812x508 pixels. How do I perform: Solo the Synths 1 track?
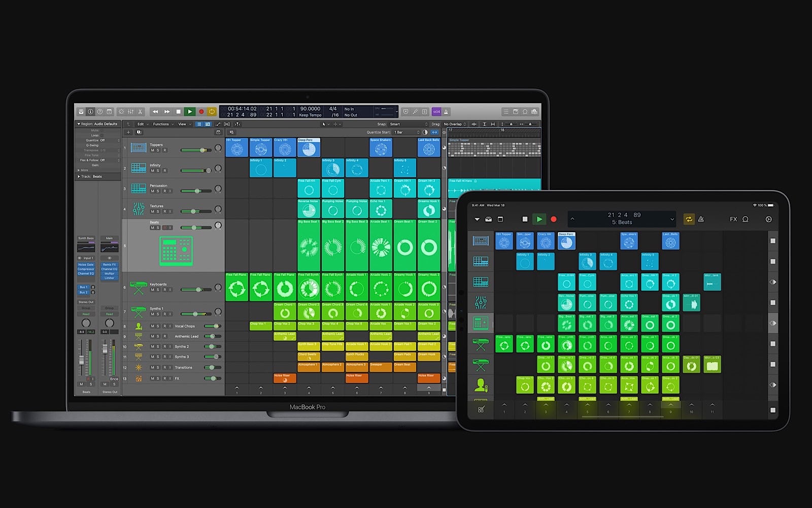tap(158, 314)
